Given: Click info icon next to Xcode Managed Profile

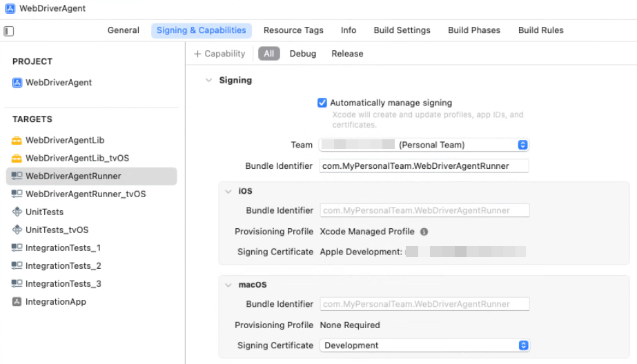Looking at the screenshot, I should point(424,232).
